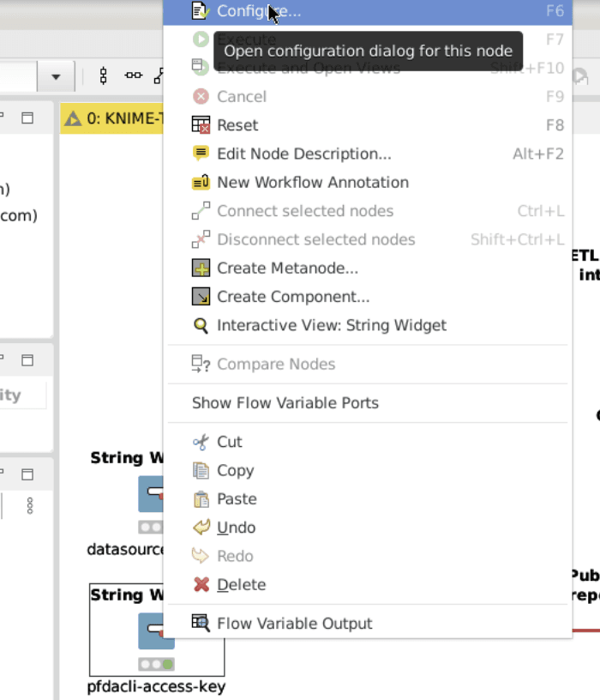The width and height of the screenshot is (600, 700).
Task: Click the warning triangle on workflow tab
Action: click(73, 118)
